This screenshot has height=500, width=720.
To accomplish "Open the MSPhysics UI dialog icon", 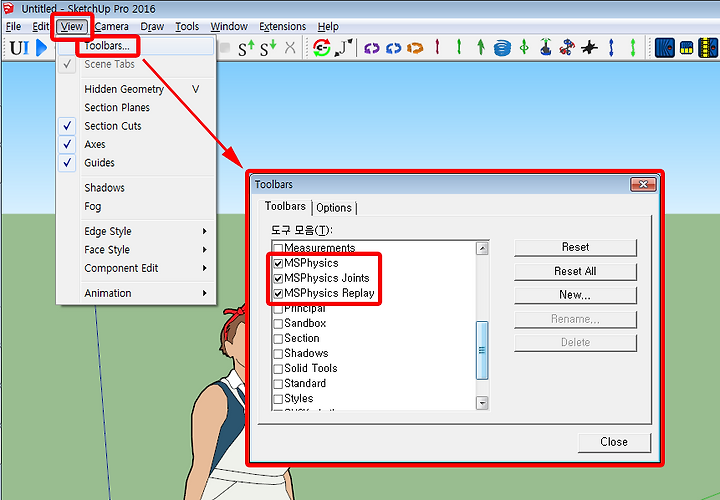I will (19, 48).
